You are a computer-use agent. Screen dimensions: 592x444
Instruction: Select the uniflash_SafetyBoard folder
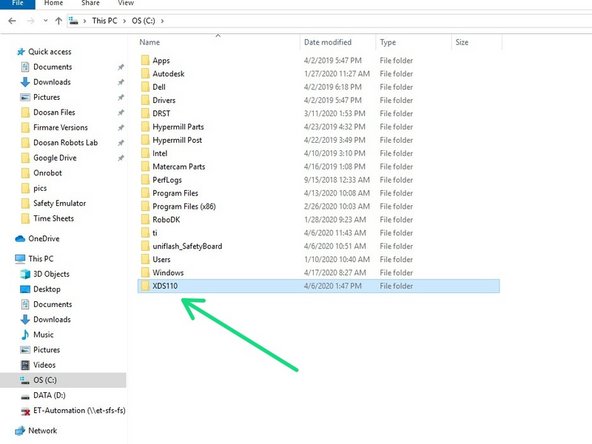[x=187, y=246]
